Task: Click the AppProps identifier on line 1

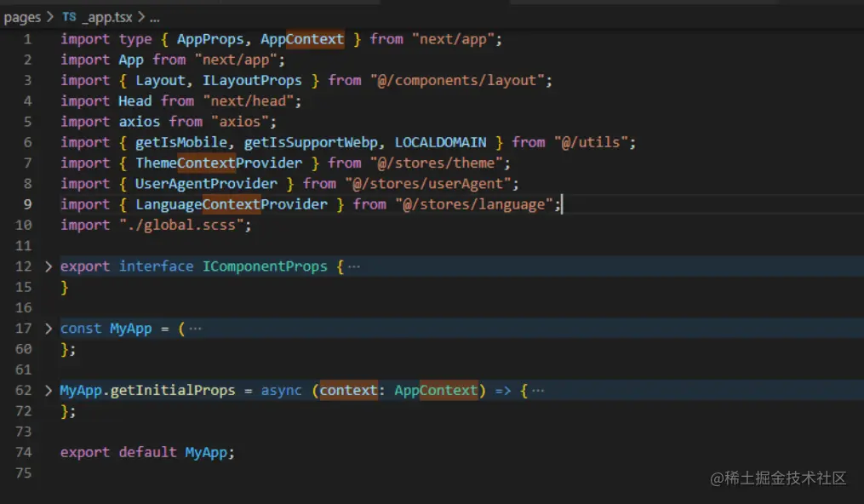Action: click(210, 39)
